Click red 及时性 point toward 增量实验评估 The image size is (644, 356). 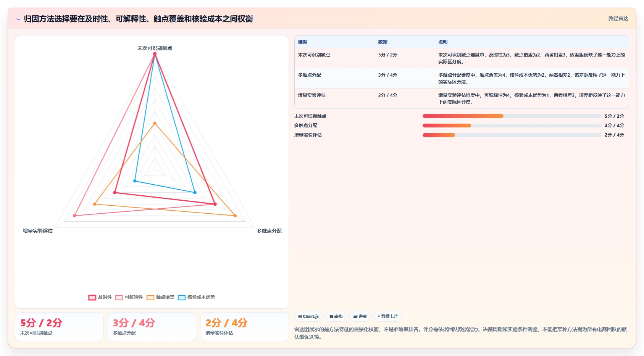(115, 193)
